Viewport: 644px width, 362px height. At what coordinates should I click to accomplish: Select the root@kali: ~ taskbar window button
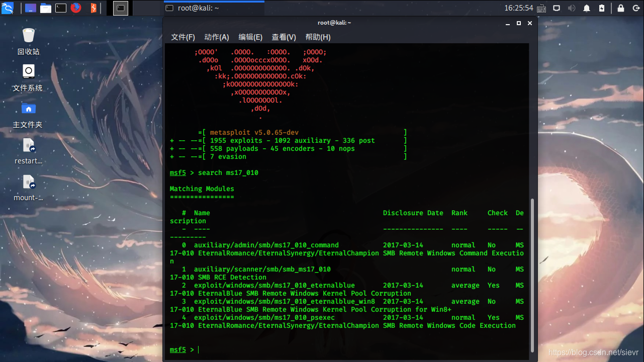pyautogui.click(x=214, y=8)
